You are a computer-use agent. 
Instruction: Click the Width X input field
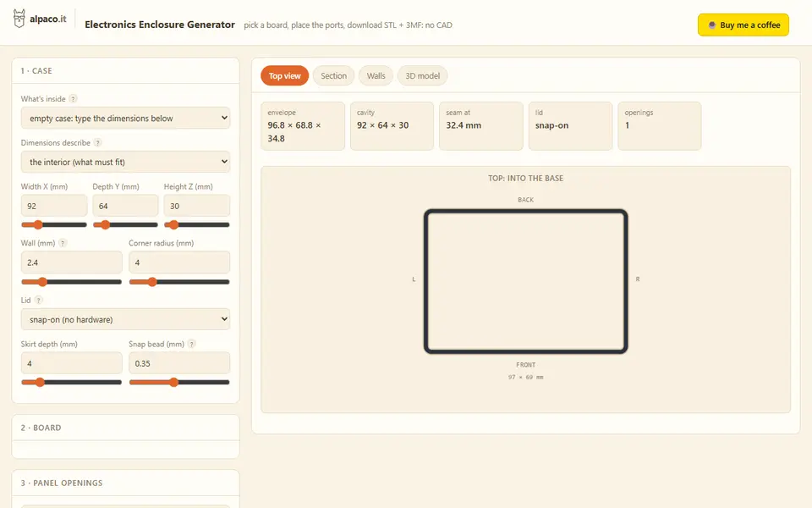(54, 206)
